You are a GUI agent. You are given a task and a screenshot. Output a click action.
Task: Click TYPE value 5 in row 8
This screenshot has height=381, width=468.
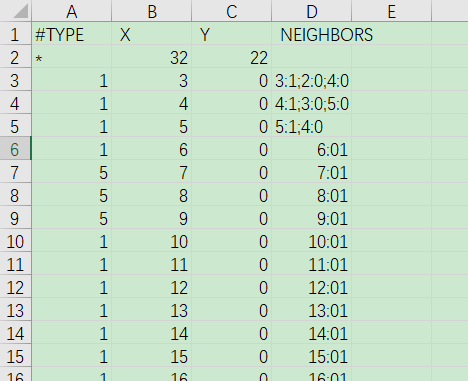71,195
